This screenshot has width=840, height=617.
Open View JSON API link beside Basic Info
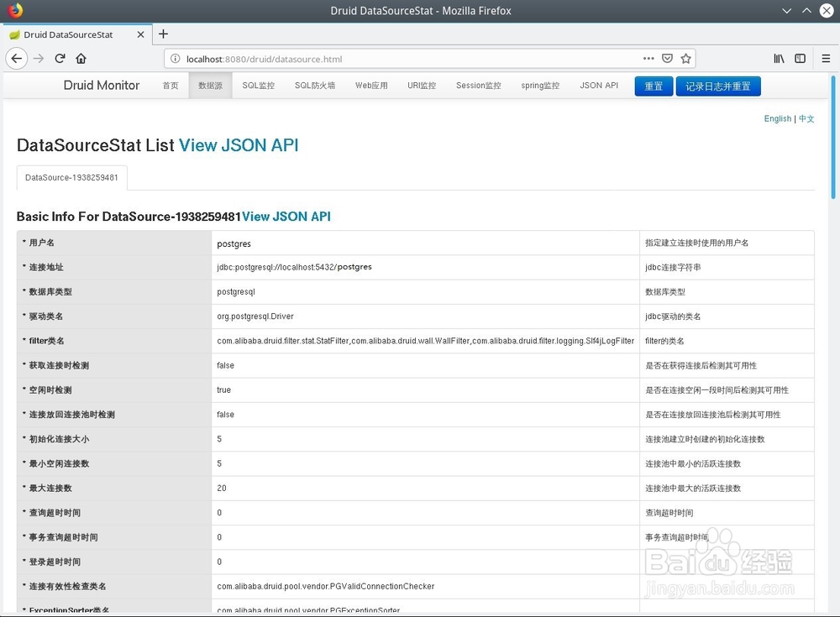(286, 217)
